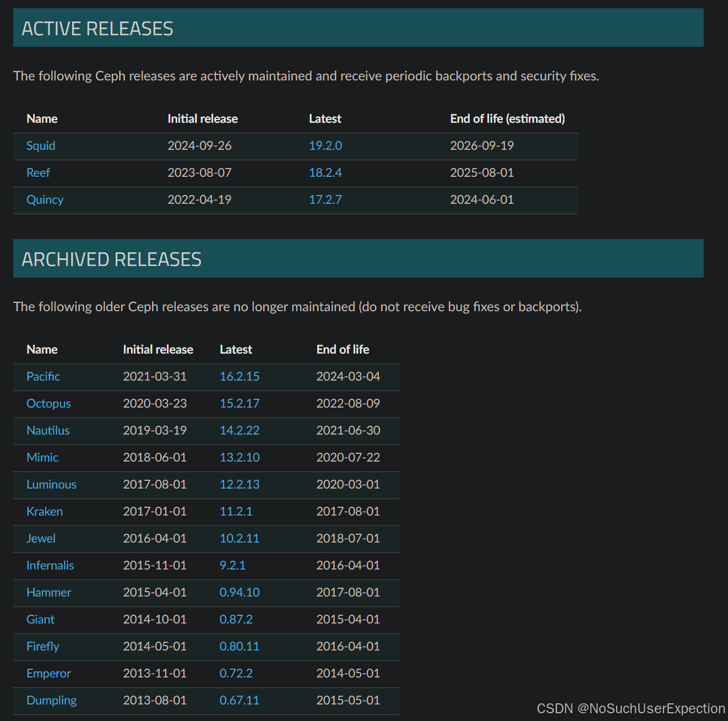This screenshot has height=721, width=728.
Task: Open version 15.2.17 link
Action: coord(240,404)
